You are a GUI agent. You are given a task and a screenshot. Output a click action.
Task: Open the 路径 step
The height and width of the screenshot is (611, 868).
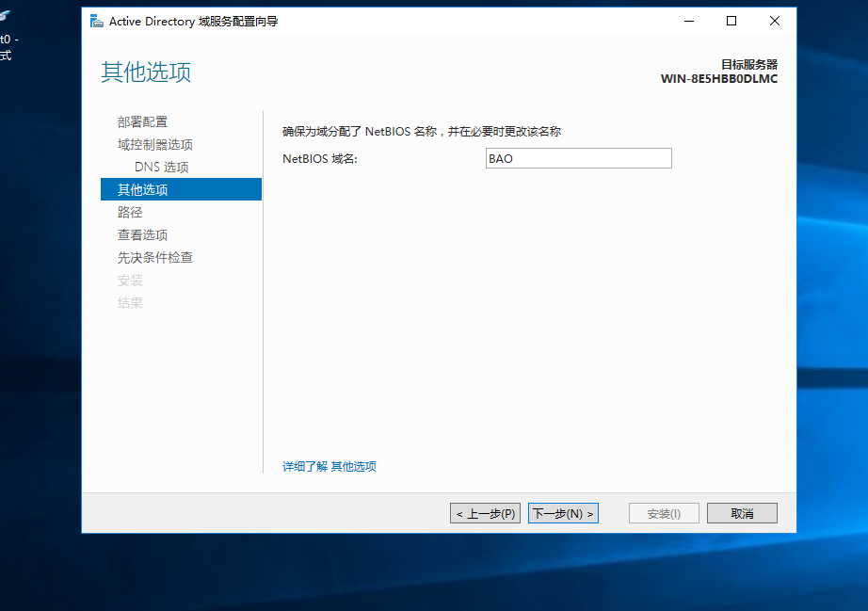tap(130, 212)
